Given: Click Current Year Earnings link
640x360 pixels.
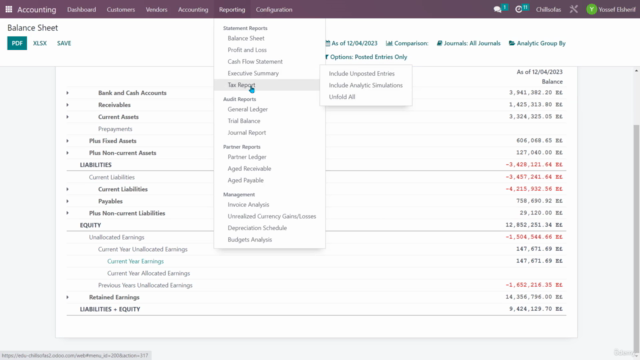Looking at the screenshot, I should coord(136,261).
